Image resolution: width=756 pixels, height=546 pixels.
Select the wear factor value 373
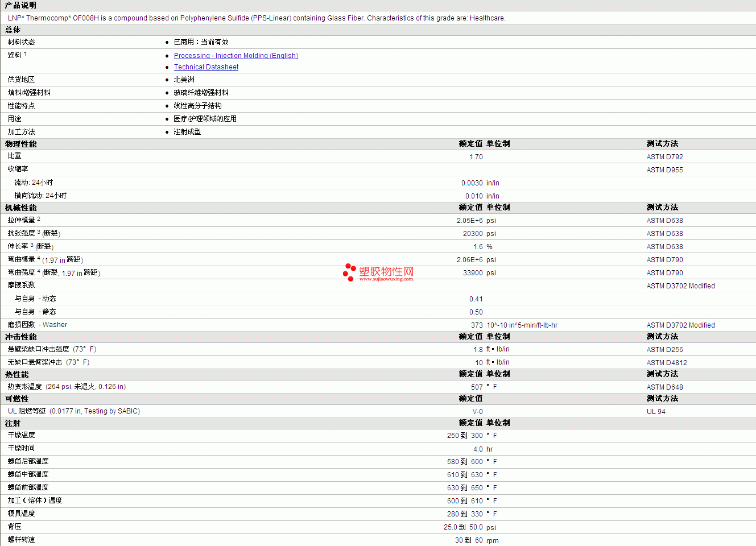[477, 325]
